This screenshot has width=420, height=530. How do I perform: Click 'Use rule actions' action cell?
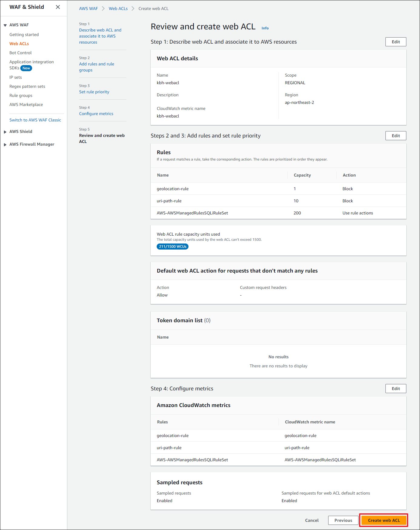tap(358, 213)
